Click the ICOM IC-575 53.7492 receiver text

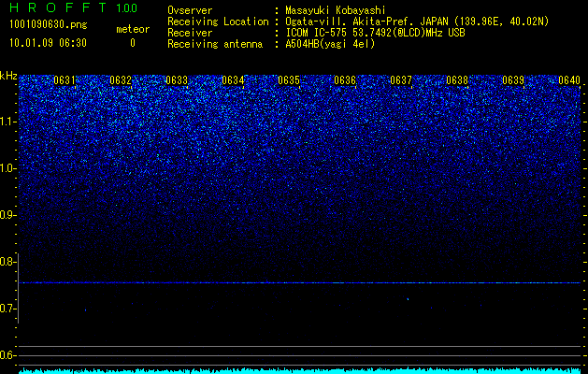[375, 33]
